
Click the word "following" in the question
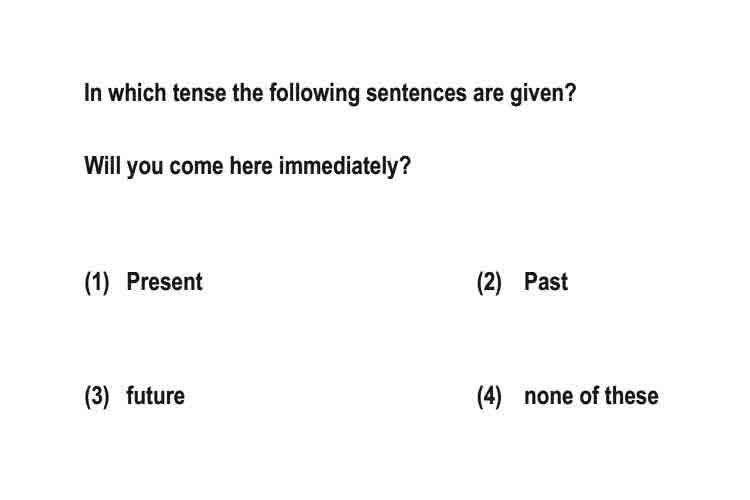tap(314, 94)
